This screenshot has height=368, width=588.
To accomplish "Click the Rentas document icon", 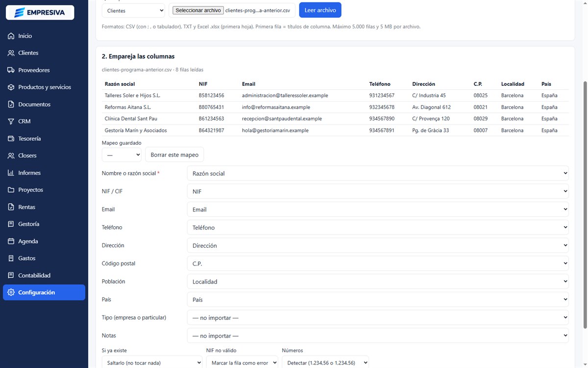I will pyautogui.click(x=11, y=207).
